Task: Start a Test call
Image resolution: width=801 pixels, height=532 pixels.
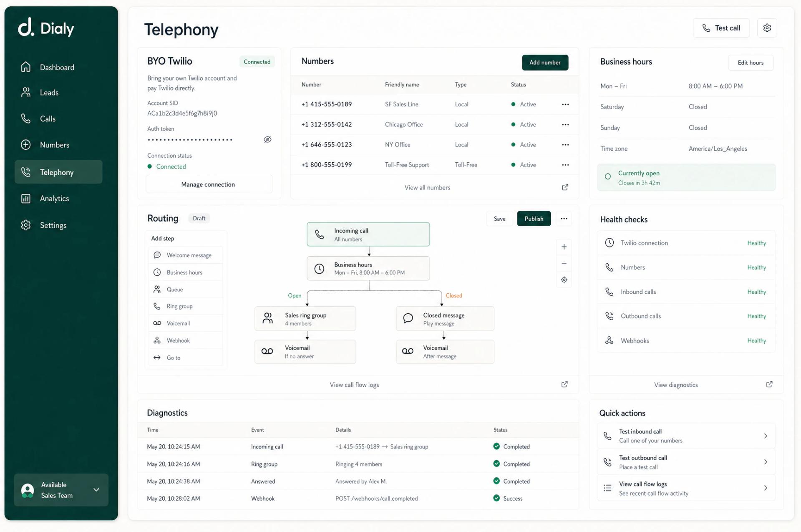Action: (x=721, y=28)
